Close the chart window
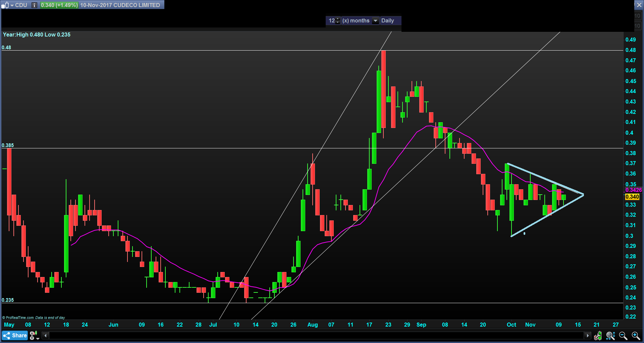Screen dimensions: 644x343 [639, 5]
